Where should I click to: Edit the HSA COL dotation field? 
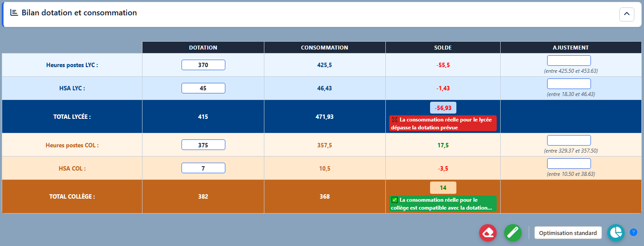point(203,168)
